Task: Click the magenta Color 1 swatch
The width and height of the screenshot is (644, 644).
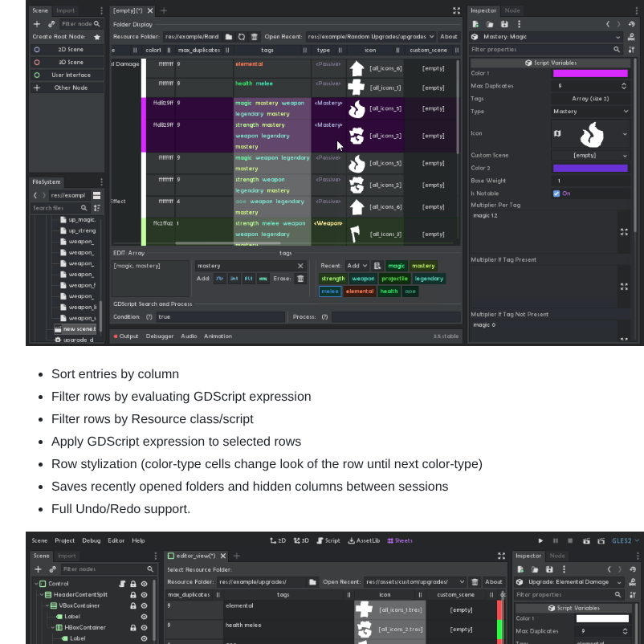Action: tap(590, 74)
